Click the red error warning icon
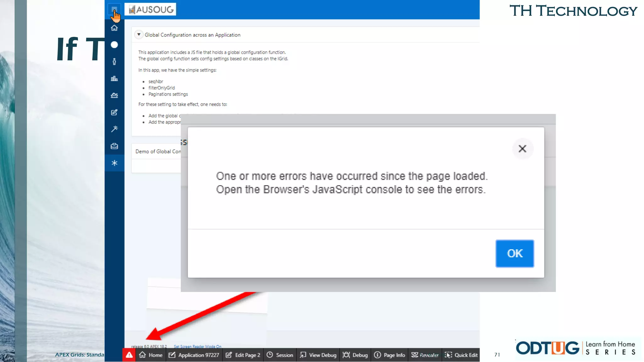The width and height of the screenshot is (644, 362). (x=129, y=355)
